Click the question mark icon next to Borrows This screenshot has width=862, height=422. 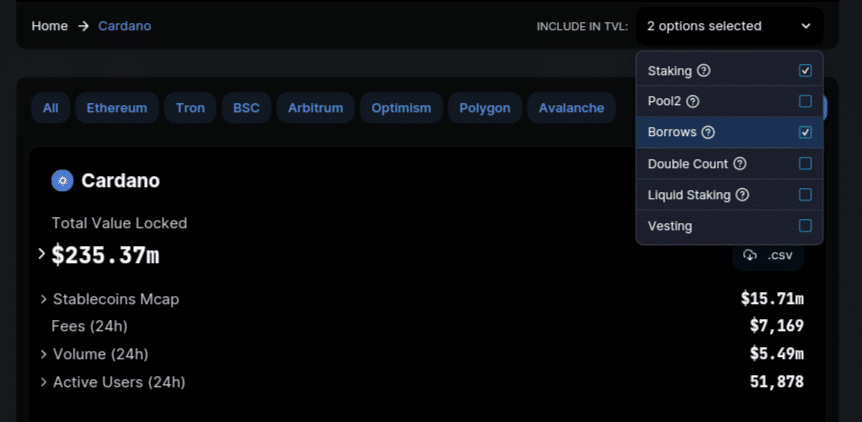(709, 132)
